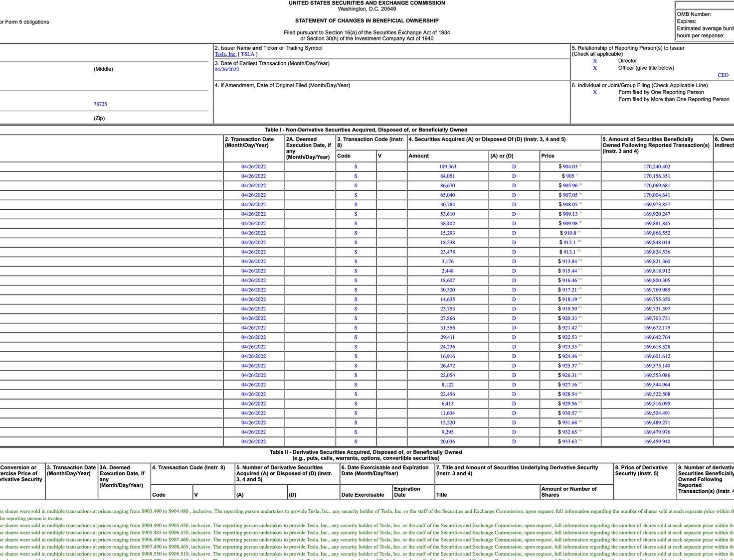Click the amount 23,478
Image resolution: width=734 pixels, height=560 pixels.
click(448, 252)
